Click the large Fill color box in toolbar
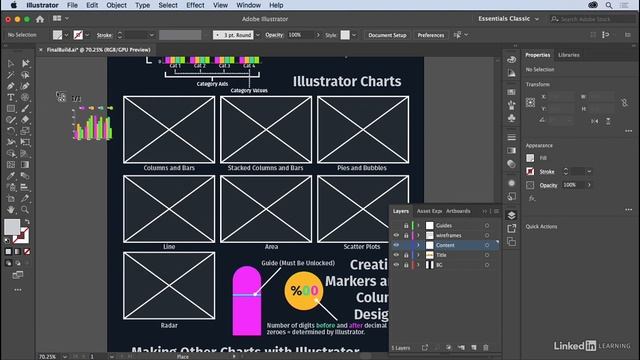 12,227
